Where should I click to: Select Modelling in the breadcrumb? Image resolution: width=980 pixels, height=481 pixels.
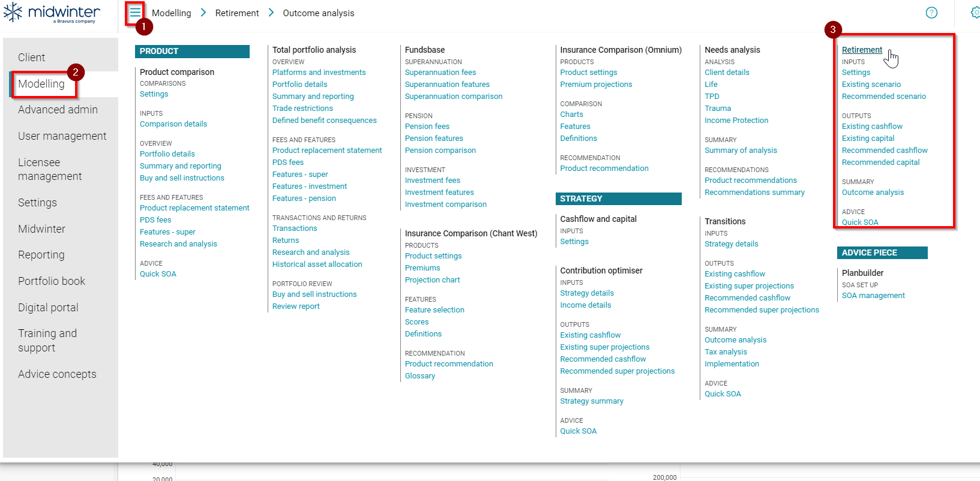click(x=171, y=13)
